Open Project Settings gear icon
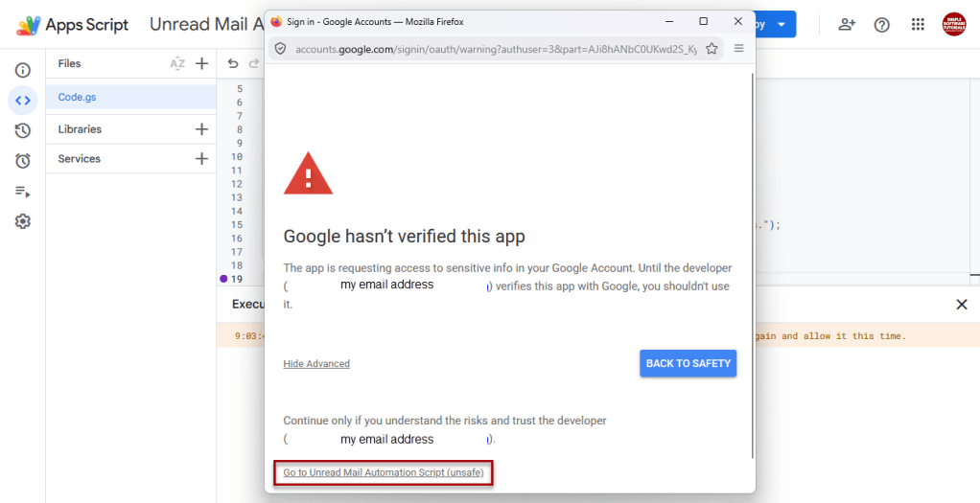Viewport: 980px width, 503px height. click(x=22, y=221)
